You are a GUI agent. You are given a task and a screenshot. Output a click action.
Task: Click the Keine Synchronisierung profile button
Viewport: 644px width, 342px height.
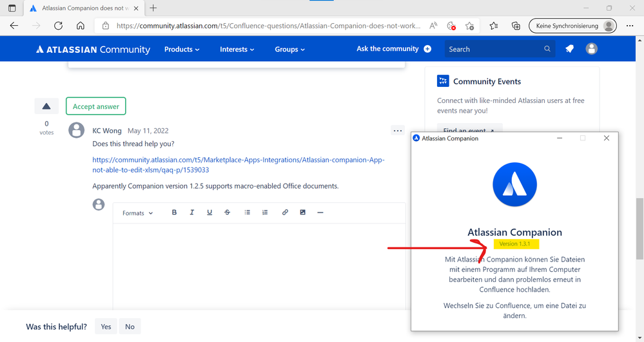pos(572,26)
